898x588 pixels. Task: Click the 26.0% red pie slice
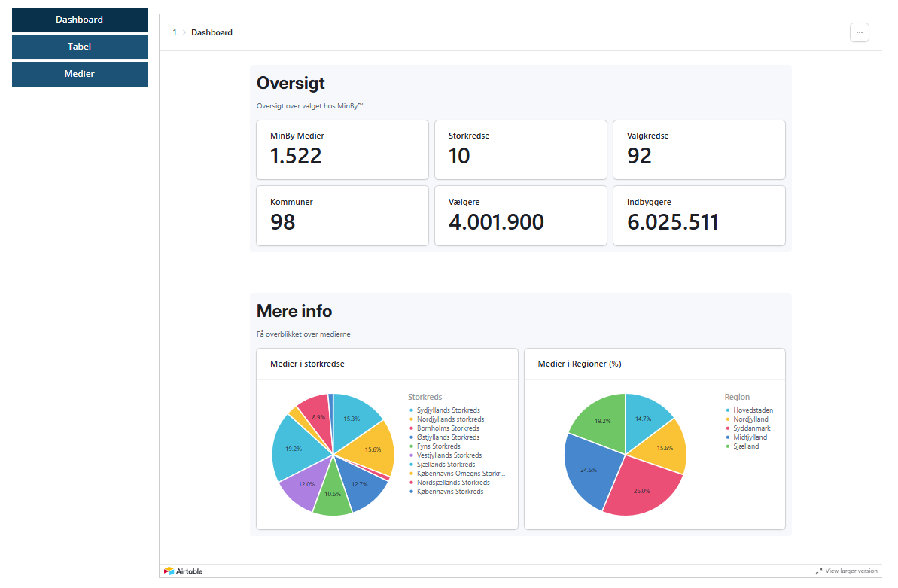[x=641, y=489]
